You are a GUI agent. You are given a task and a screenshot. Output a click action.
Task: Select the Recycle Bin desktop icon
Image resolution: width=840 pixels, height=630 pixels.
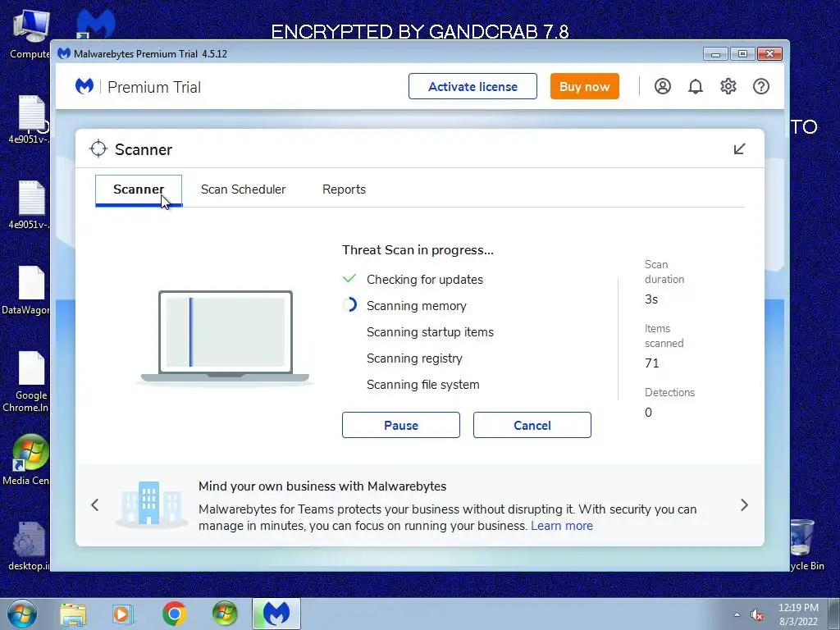[x=806, y=546]
